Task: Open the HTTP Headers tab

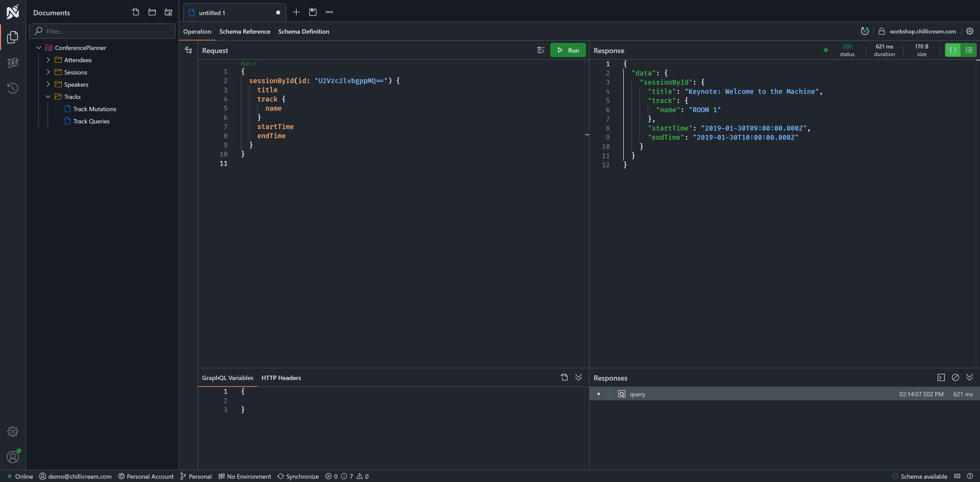Action: 281,378
